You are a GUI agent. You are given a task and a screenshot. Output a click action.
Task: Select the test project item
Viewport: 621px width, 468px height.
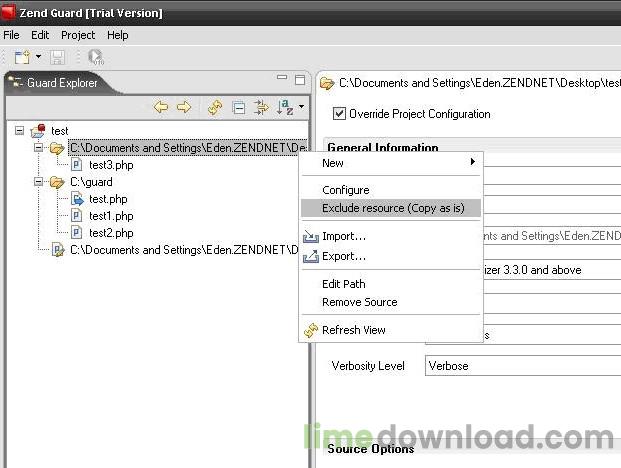[59, 131]
